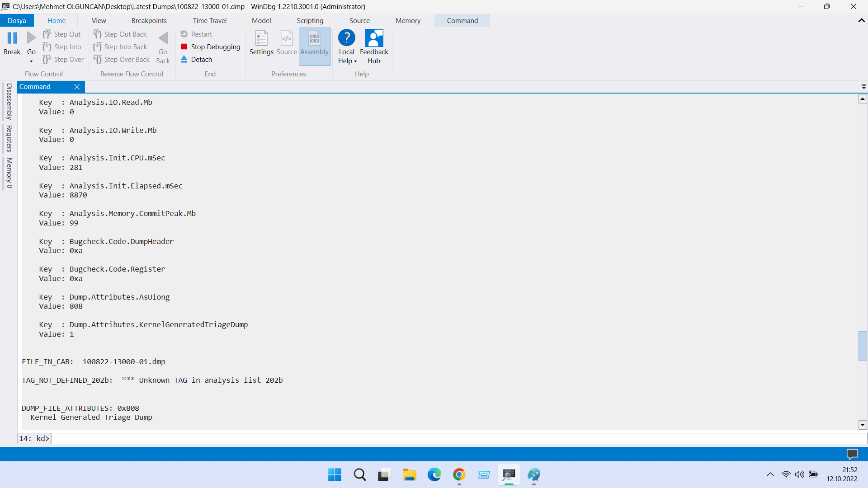
Task: Collapse the ribbon with the chevron
Action: (x=861, y=20)
